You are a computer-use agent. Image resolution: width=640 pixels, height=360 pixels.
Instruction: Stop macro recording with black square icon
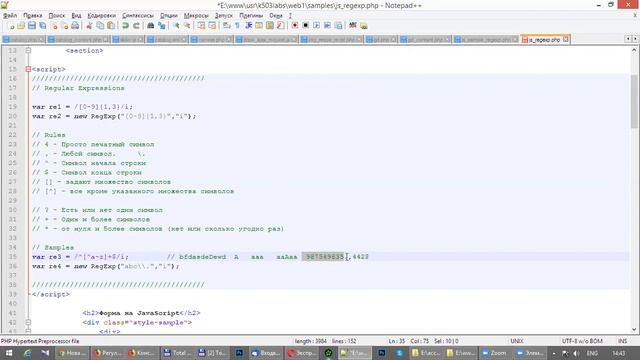305,26
